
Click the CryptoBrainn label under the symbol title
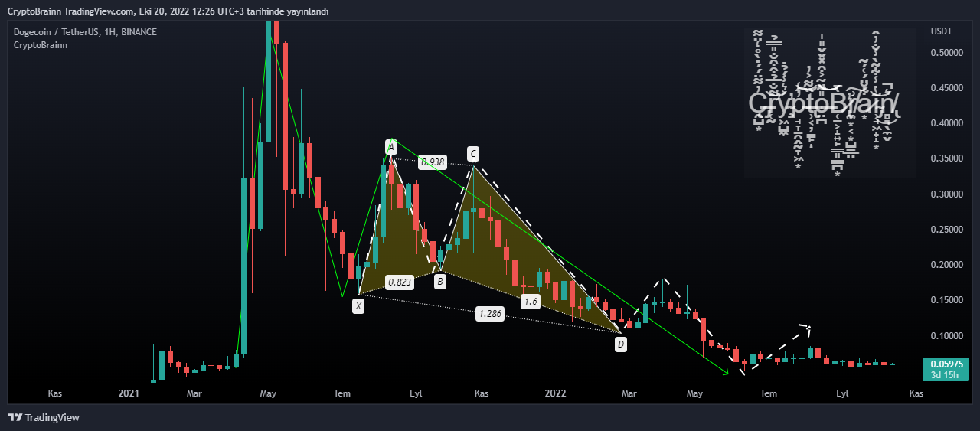click(x=41, y=45)
